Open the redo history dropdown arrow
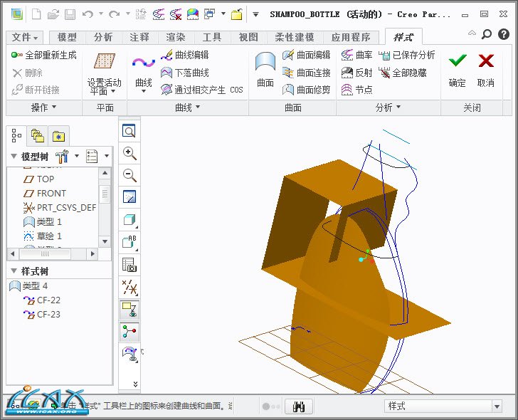Screen dimensions: 518x420 127,14
